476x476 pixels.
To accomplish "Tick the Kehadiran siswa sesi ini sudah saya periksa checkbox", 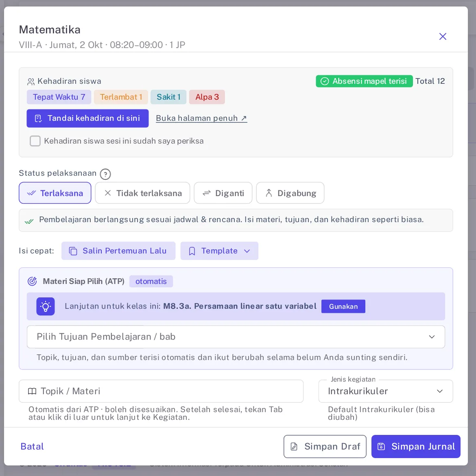I will pyautogui.click(x=35, y=141).
